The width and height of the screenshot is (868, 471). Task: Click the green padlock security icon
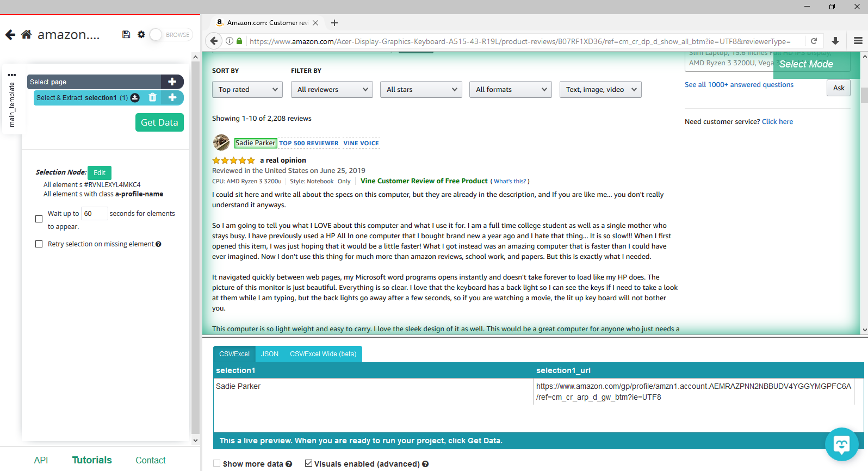239,41
